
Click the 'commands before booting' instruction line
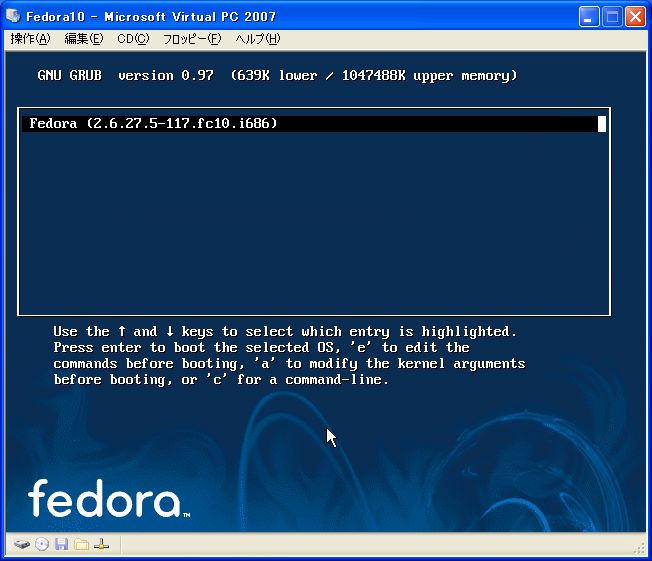[289, 363]
